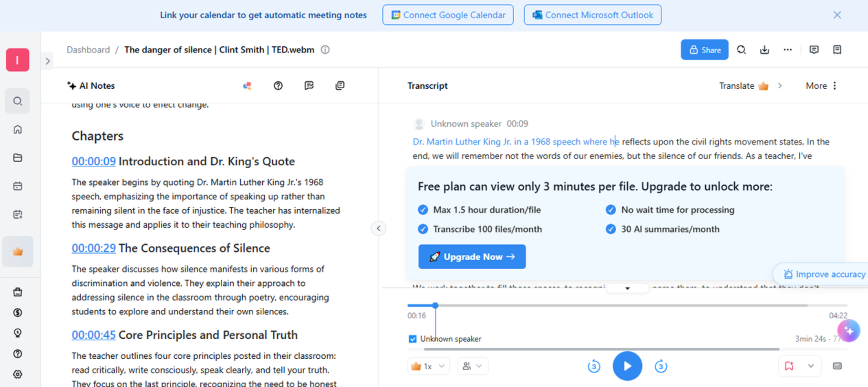Open the 1x playback speed dropdown
Screen dimensions: 868x387
428,366
